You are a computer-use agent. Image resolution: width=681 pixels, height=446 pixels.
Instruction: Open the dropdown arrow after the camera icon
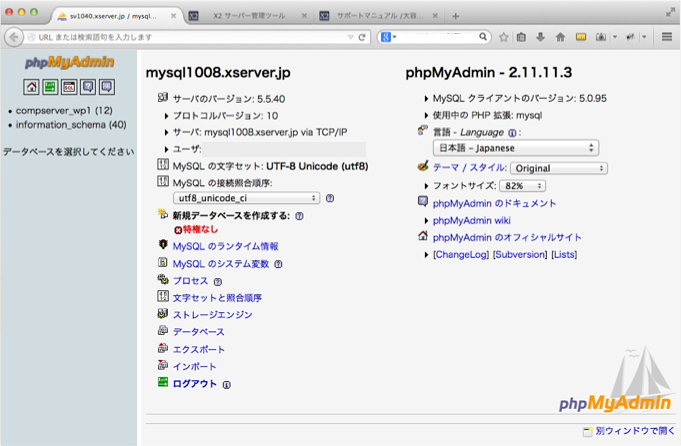[x=615, y=37]
